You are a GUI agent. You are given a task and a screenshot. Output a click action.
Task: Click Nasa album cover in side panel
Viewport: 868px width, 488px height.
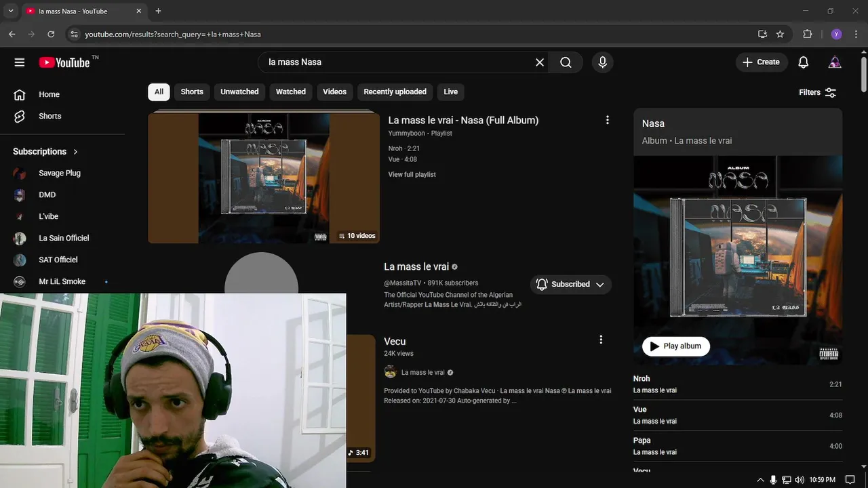(x=738, y=261)
